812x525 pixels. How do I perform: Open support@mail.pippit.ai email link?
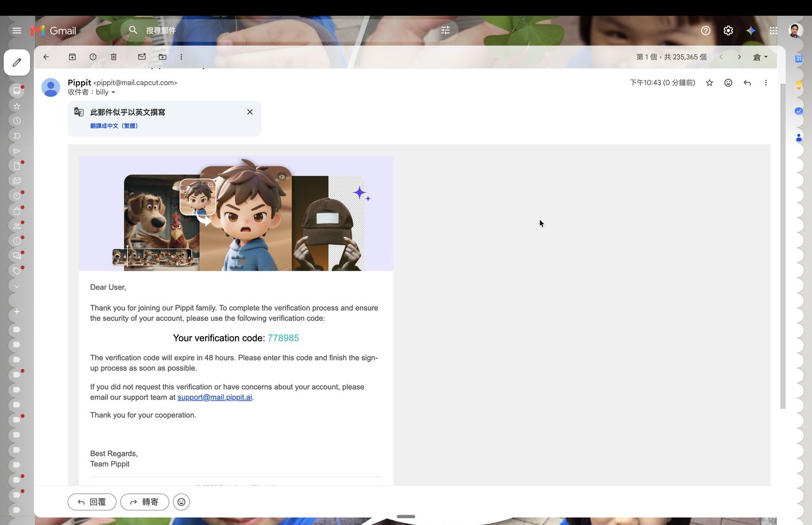[215, 397]
